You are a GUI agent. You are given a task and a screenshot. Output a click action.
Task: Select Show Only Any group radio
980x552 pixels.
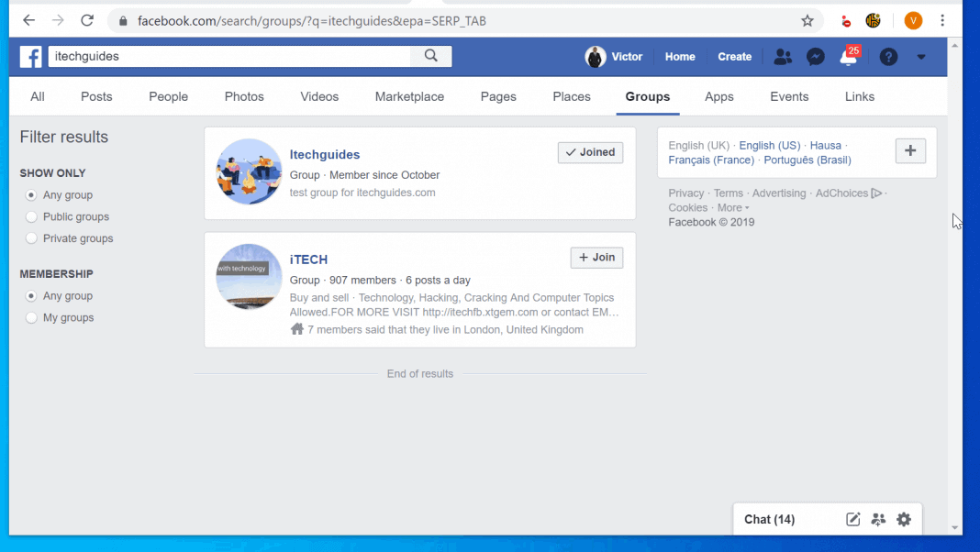[x=31, y=195]
